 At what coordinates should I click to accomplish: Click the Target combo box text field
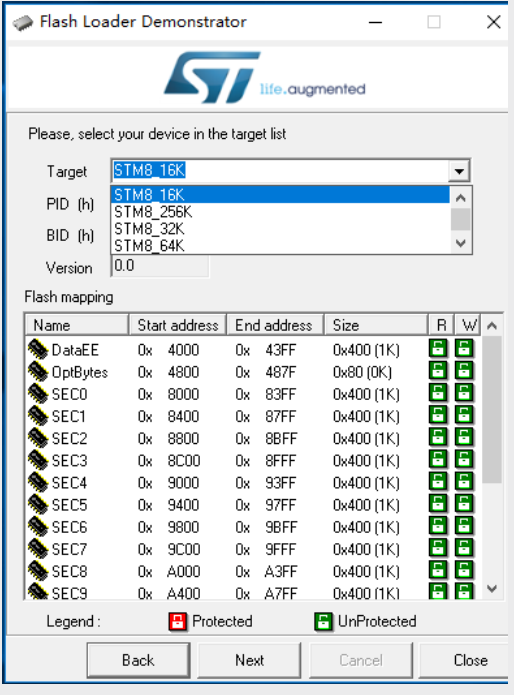[280, 171]
